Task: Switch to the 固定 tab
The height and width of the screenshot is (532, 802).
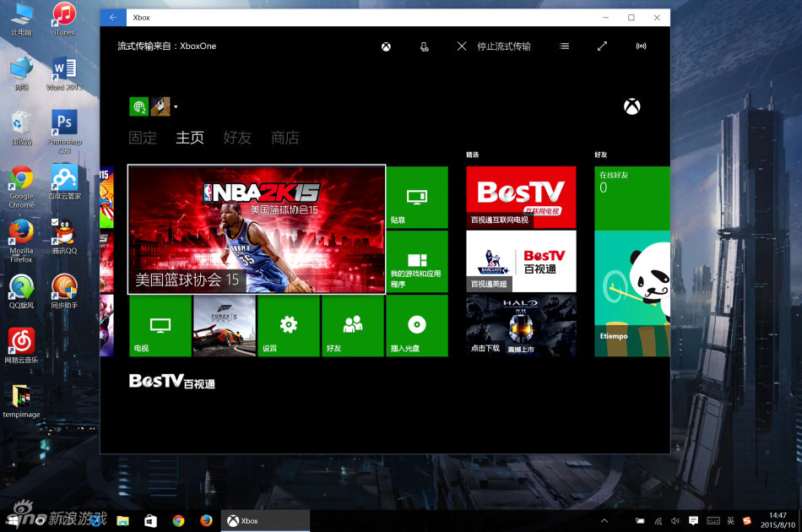Action: [143, 138]
